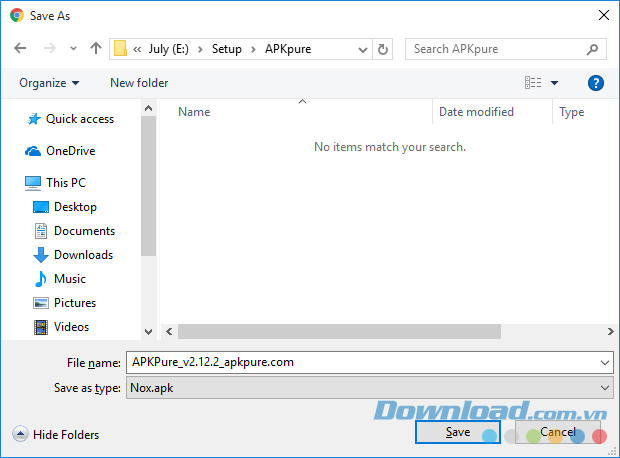Open the view options dropdown arrow

(554, 83)
